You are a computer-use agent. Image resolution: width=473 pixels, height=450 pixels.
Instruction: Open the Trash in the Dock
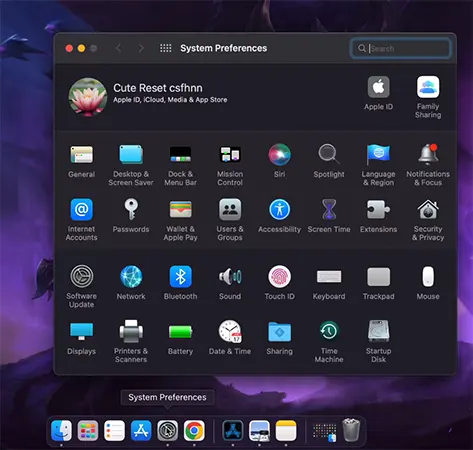click(x=351, y=430)
